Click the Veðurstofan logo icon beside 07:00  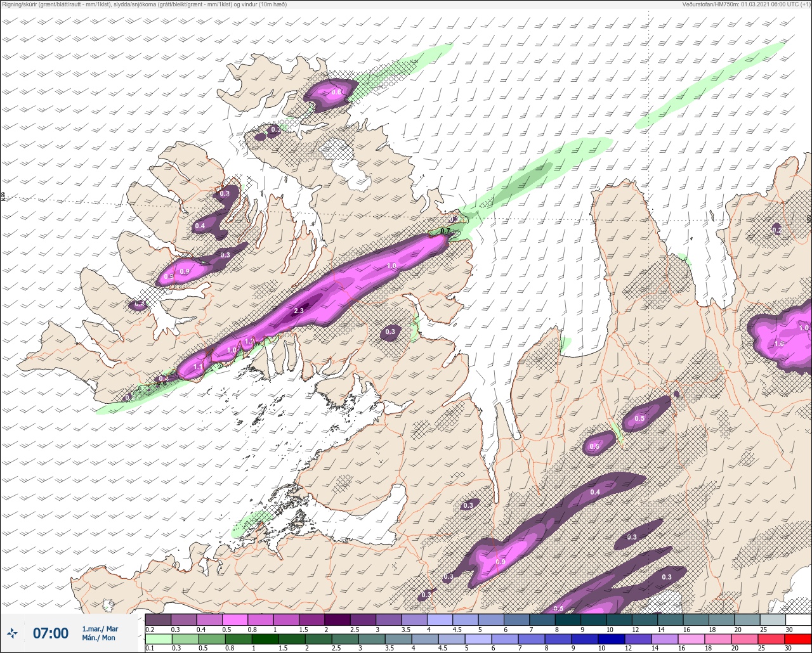pos(12,633)
